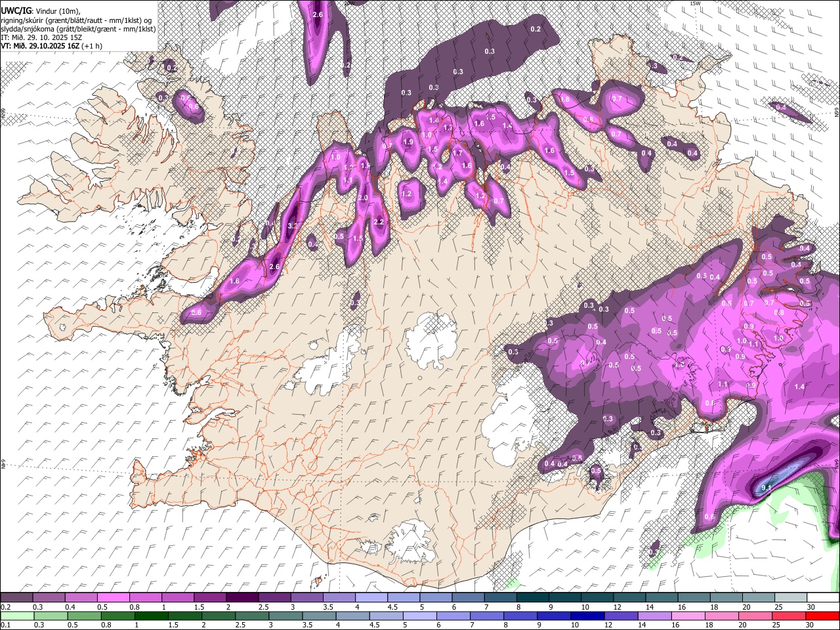Click the bright red swatch labeled 30, lower legend

click(x=824, y=616)
